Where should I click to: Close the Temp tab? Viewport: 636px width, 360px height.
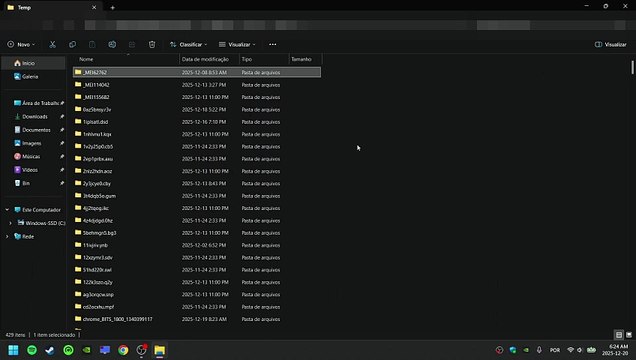(94, 7)
